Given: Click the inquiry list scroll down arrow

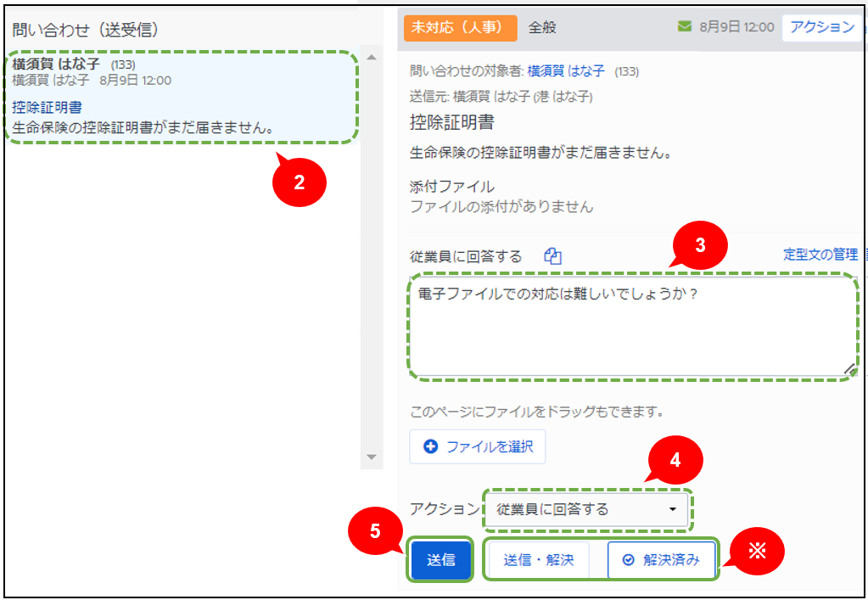Looking at the screenshot, I should [x=371, y=457].
